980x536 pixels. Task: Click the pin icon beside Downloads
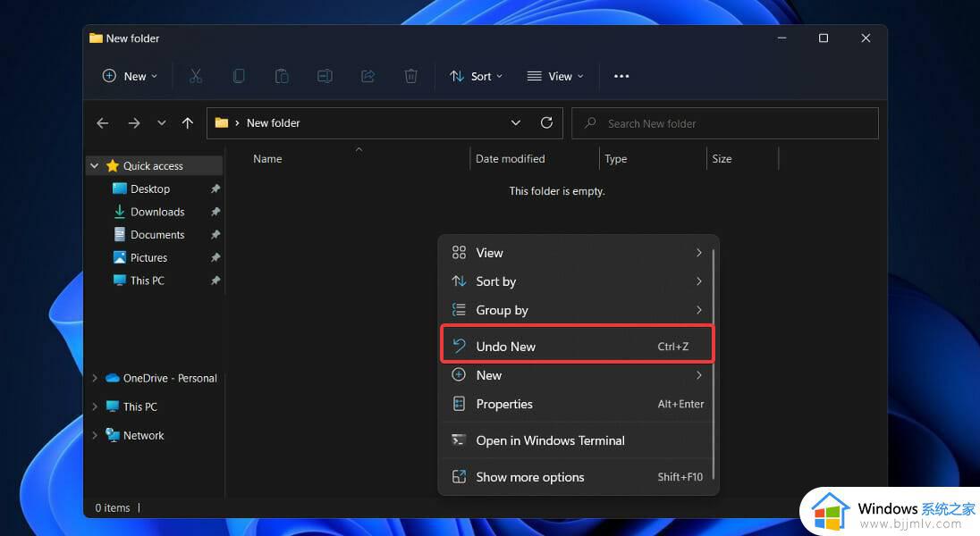pyautogui.click(x=215, y=212)
